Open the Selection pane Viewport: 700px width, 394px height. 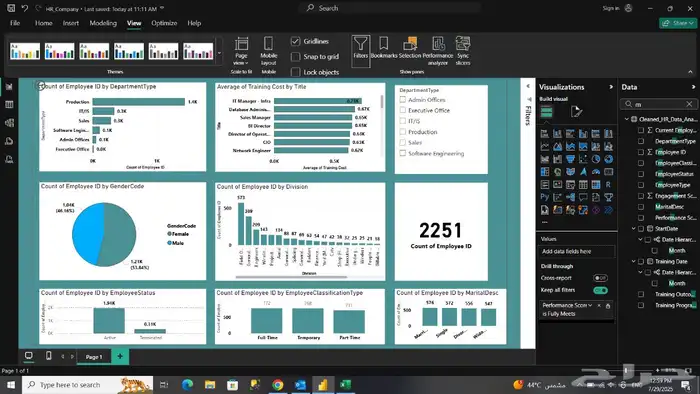410,48
